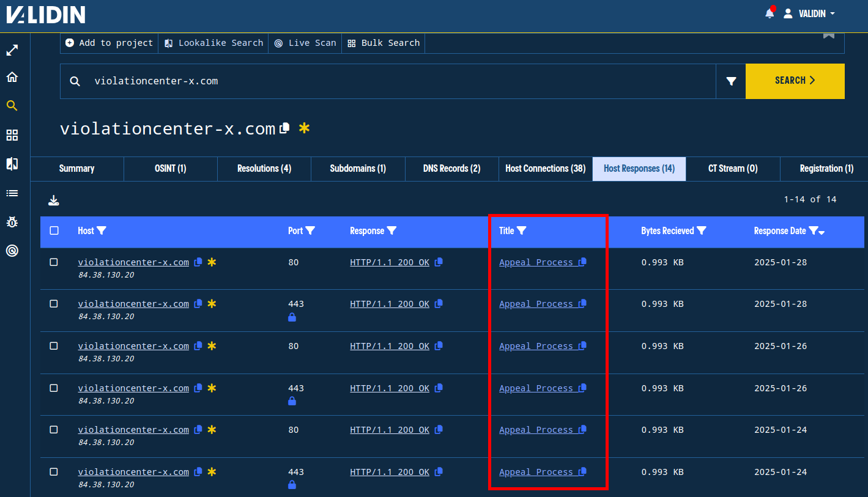Image resolution: width=868 pixels, height=497 pixels.
Task: Copy the violationcenter-x.com heading domain
Action: click(x=284, y=128)
